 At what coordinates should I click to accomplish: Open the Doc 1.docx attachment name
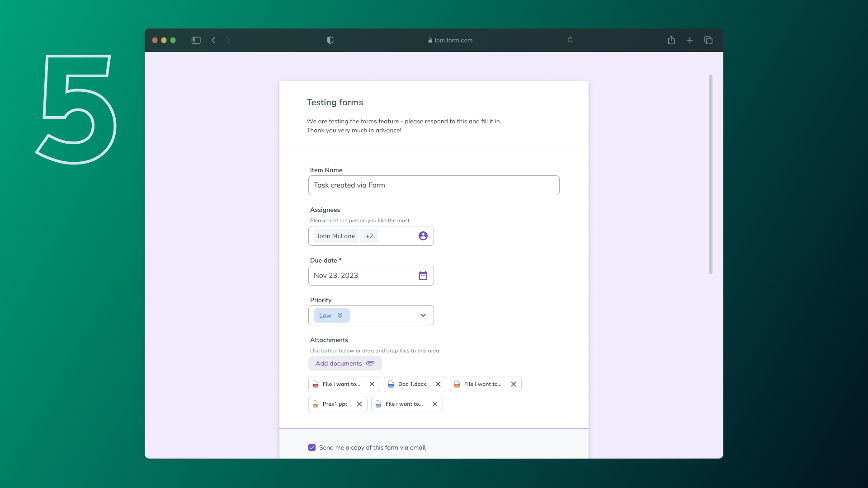412,384
